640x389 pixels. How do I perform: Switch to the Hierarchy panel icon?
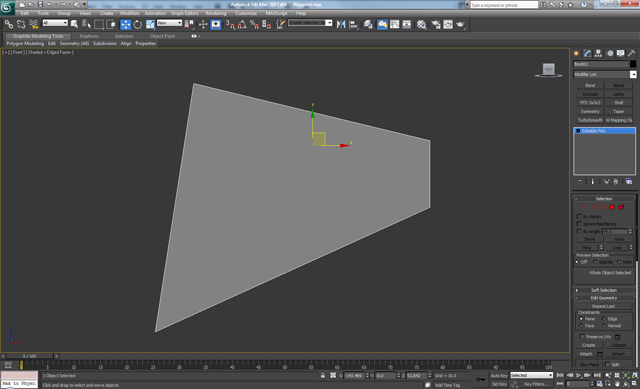pyautogui.click(x=598, y=53)
